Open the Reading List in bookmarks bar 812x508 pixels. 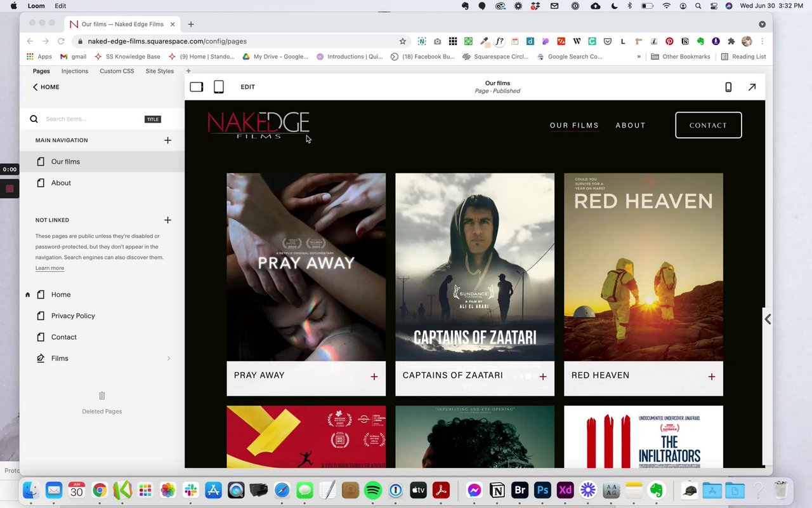tap(743, 57)
